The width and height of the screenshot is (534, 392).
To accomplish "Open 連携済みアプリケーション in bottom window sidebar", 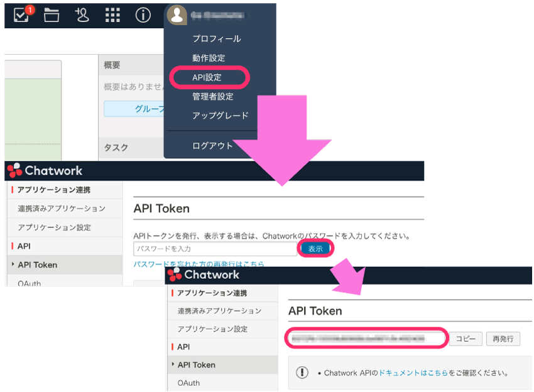I will pos(223,310).
